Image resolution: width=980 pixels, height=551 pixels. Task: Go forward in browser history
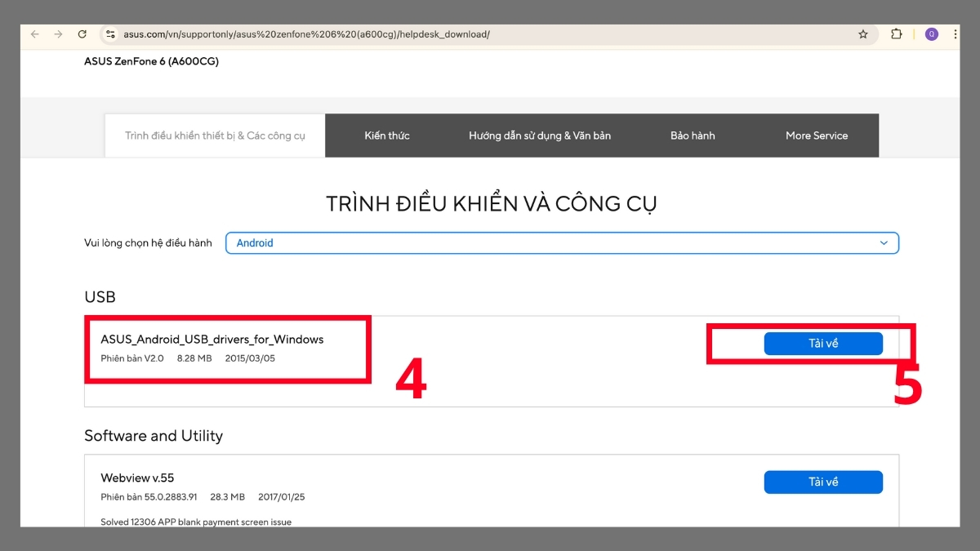coord(58,34)
